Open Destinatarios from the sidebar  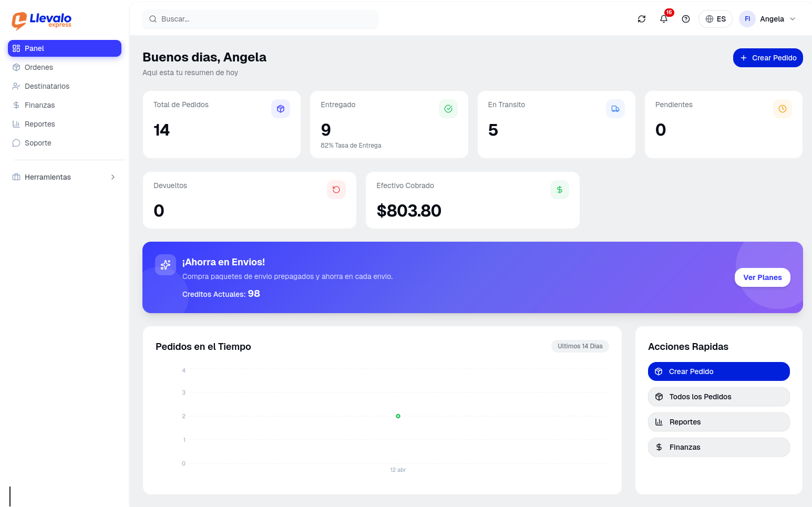47,86
